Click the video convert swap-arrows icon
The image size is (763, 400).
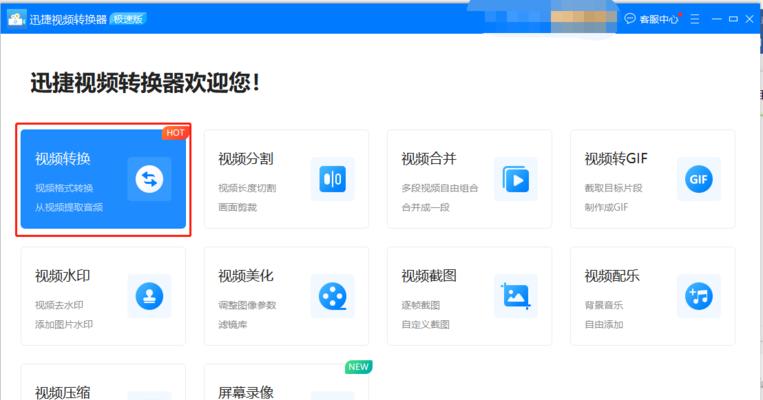point(149,179)
